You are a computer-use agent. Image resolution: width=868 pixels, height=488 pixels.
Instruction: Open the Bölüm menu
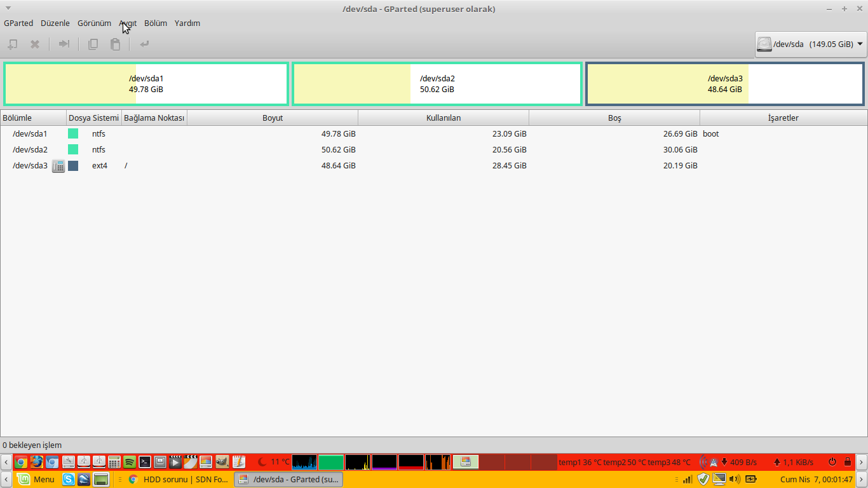tap(156, 23)
